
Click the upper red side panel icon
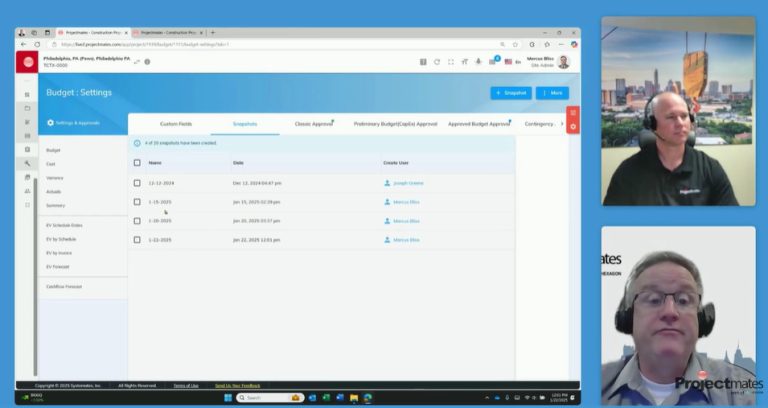pyautogui.click(x=573, y=113)
